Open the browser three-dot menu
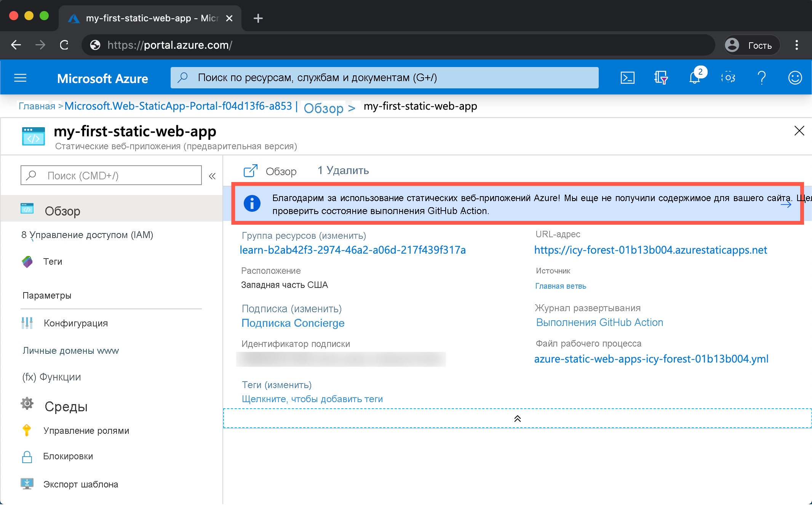The height and width of the screenshot is (505, 812). (x=796, y=45)
